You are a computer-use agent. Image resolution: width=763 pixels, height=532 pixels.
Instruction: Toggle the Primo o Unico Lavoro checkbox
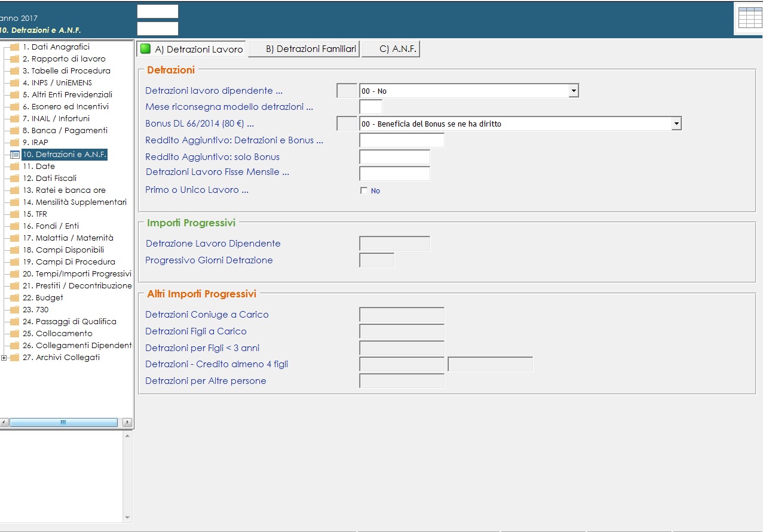[363, 191]
